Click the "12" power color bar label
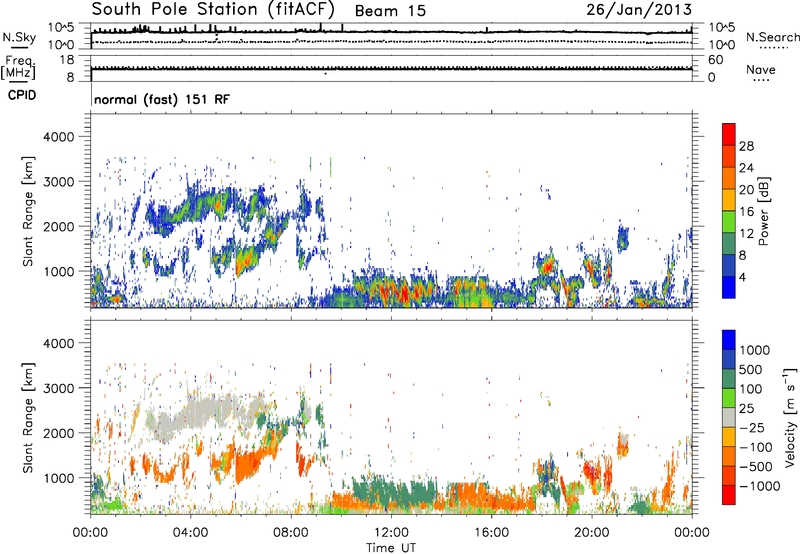The image size is (800, 554). [x=746, y=234]
